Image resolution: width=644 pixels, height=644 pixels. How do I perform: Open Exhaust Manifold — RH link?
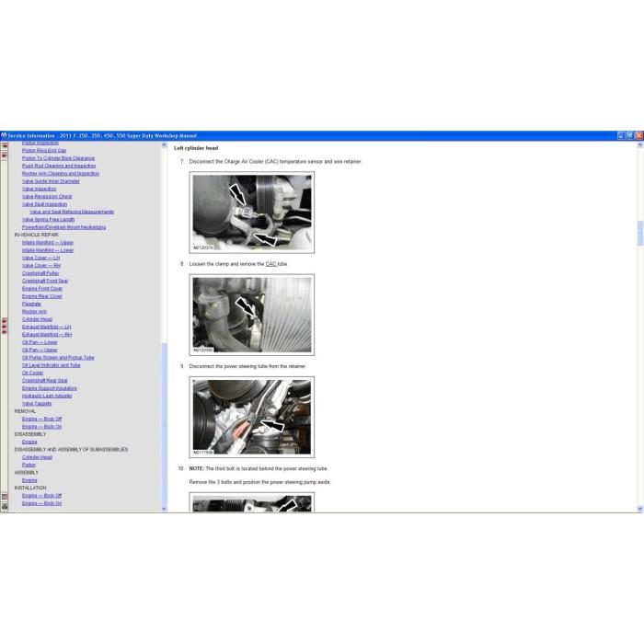[47, 335]
